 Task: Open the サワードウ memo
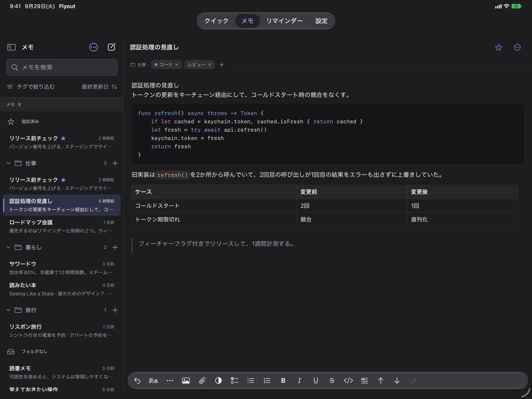tap(62, 268)
